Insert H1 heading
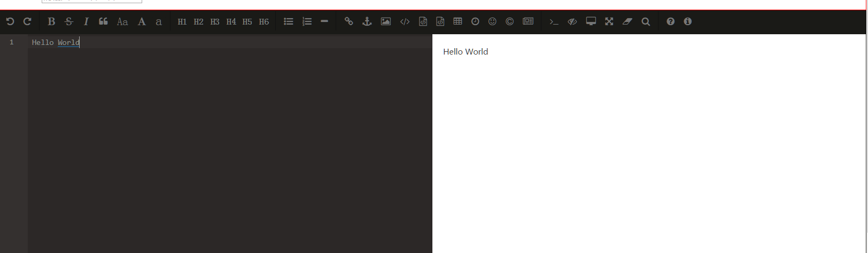This screenshot has height=253, width=868. (182, 21)
